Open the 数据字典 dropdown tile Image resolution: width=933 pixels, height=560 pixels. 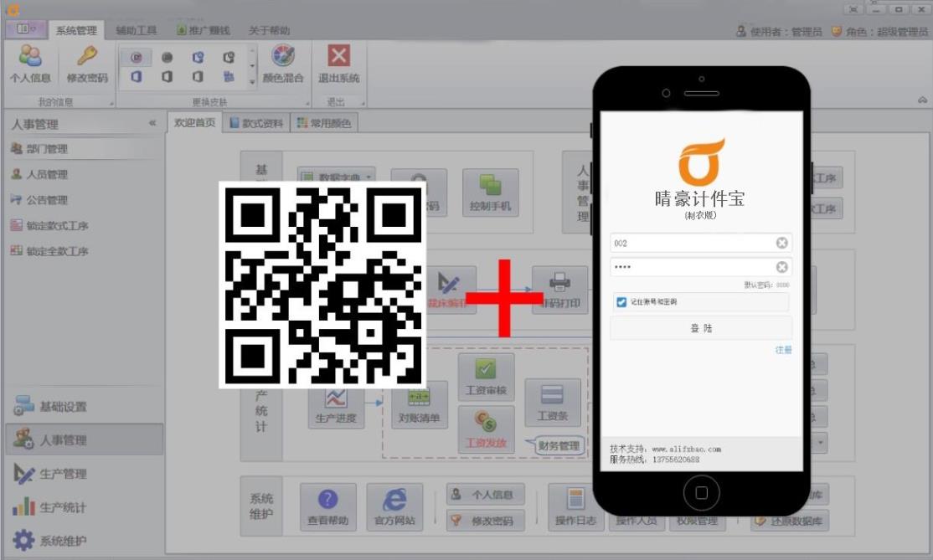336,176
